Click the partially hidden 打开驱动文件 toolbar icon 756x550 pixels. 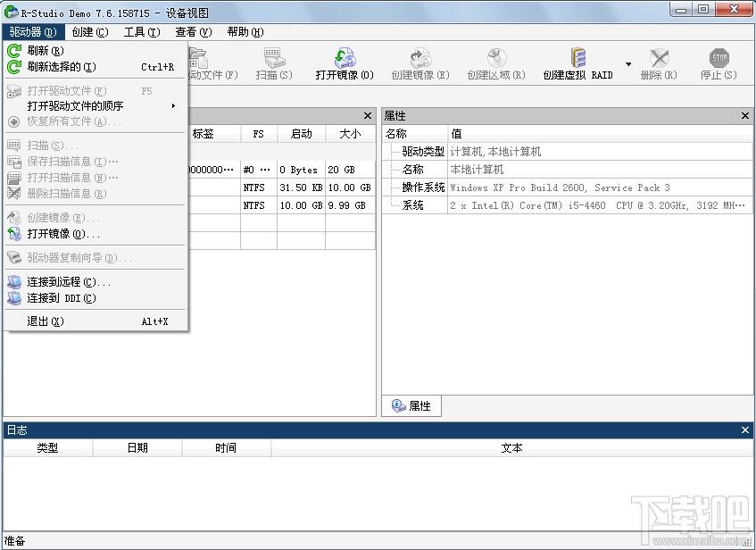coord(198,57)
